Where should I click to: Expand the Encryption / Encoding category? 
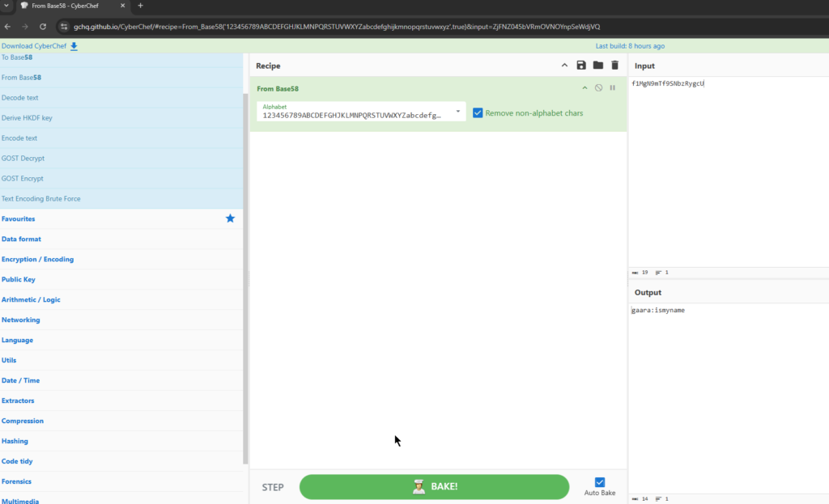(37, 259)
